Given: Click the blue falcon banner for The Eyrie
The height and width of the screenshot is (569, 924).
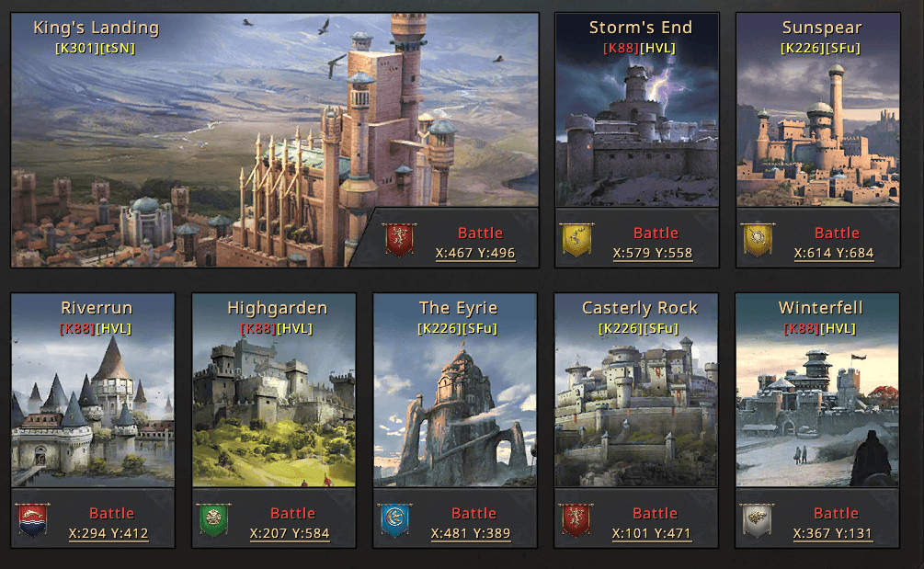Looking at the screenshot, I should click(394, 520).
